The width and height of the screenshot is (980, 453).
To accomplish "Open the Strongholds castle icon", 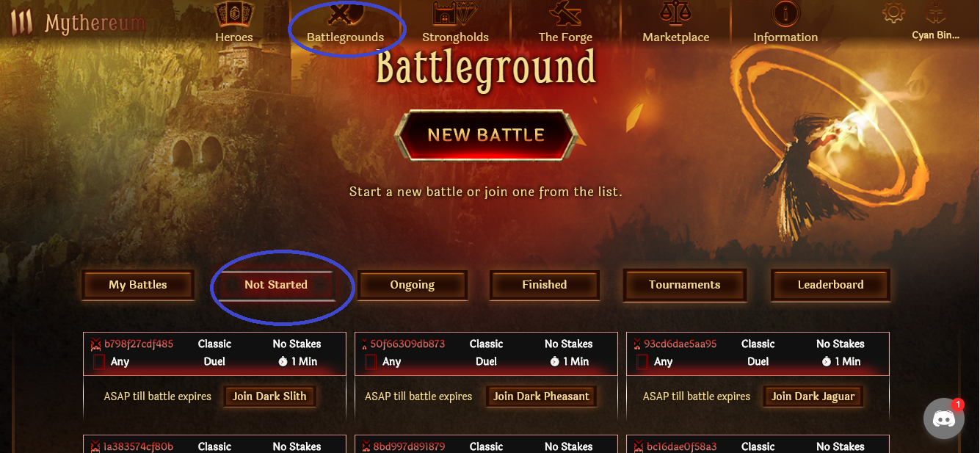I will click(455, 15).
